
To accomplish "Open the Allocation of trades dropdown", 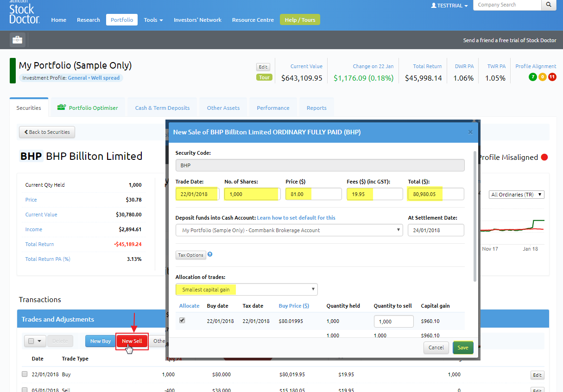I will point(247,290).
